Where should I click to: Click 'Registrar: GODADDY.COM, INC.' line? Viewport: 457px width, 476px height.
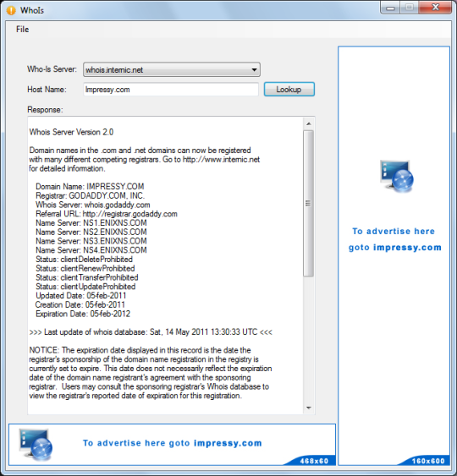pos(90,195)
